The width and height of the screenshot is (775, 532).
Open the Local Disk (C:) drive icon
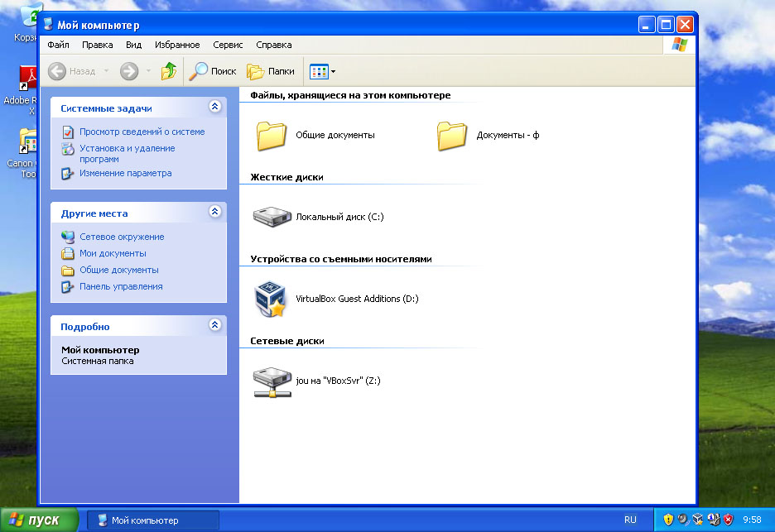tap(272, 217)
